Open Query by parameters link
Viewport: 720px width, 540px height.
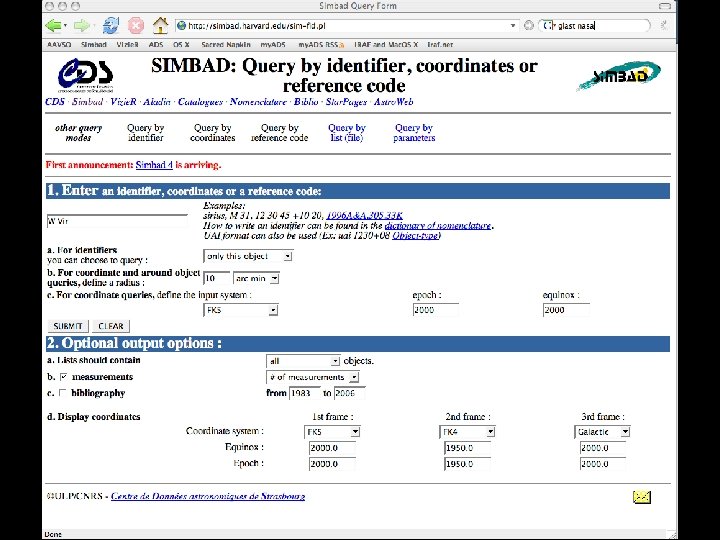coord(414,133)
